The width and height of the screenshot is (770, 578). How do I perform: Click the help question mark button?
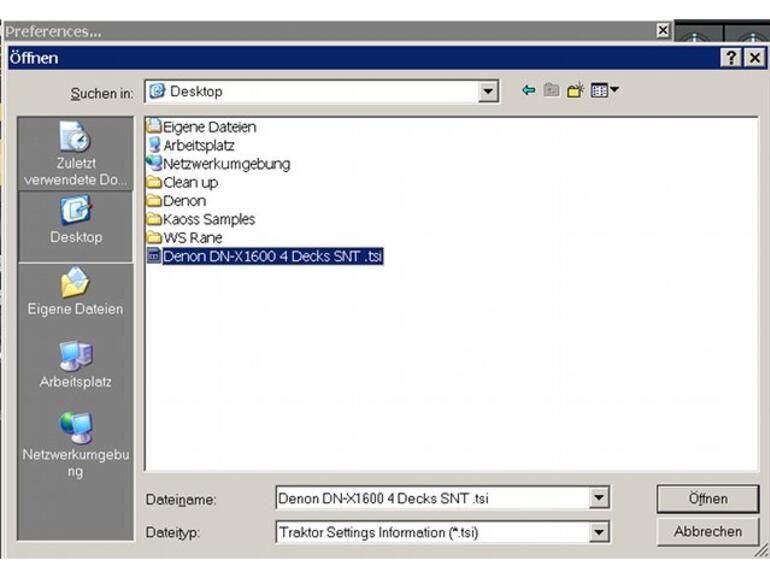click(x=731, y=57)
